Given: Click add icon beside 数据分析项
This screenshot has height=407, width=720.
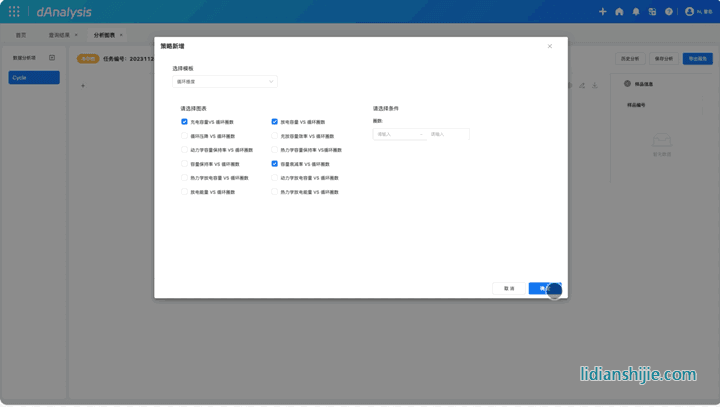Looking at the screenshot, I should [52, 58].
